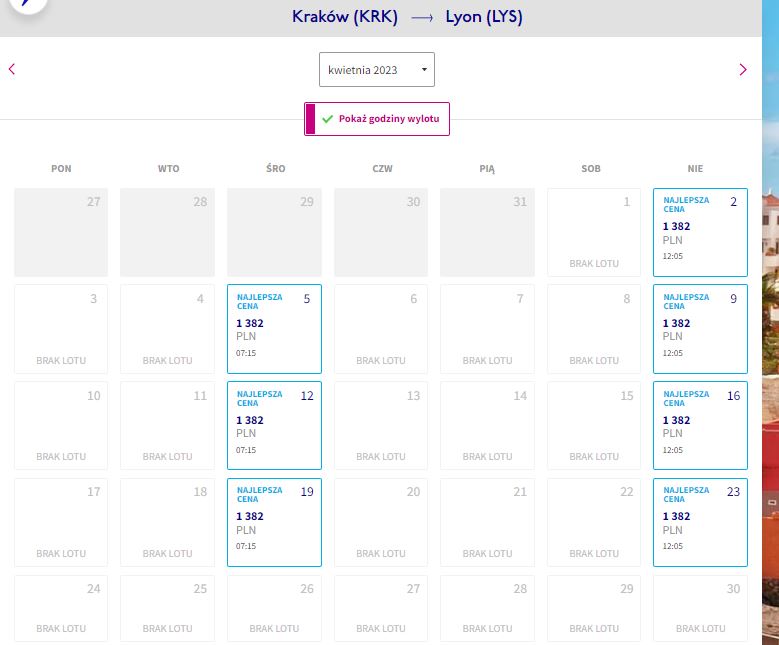Click greyed-out March 30 cell
The height and width of the screenshot is (645, 779).
pos(381,232)
